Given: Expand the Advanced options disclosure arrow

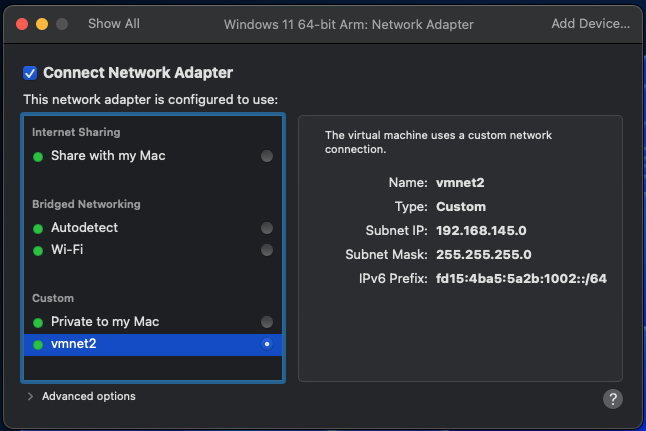Looking at the screenshot, I should [x=30, y=396].
